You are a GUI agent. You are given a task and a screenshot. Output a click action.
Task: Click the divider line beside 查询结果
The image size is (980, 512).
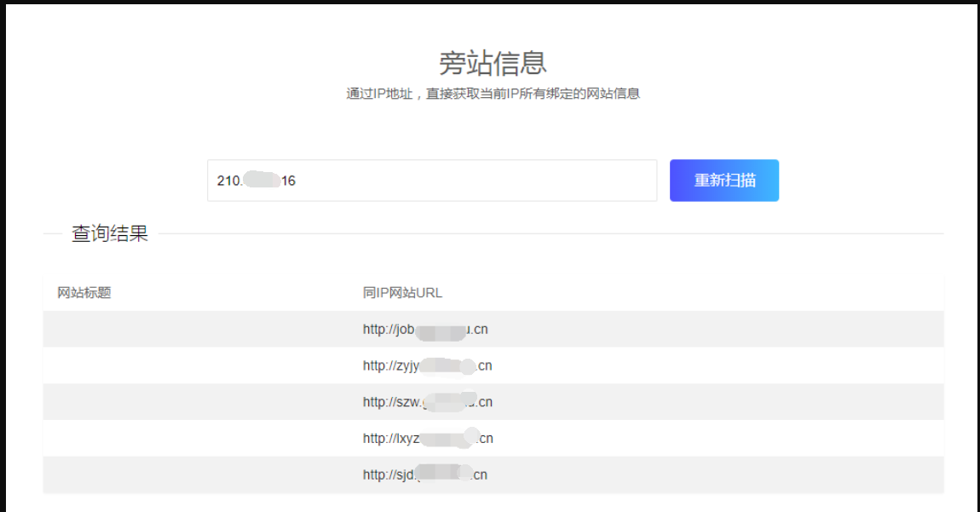click(551, 233)
